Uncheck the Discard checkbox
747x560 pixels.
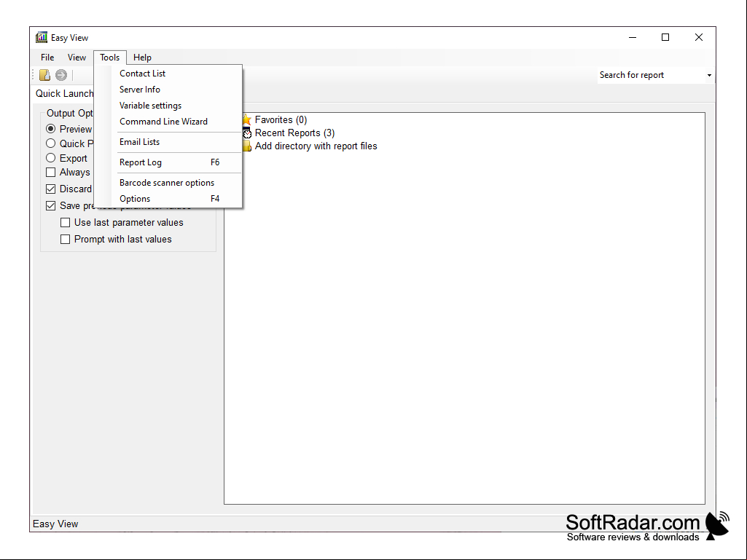(x=50, y=189)
